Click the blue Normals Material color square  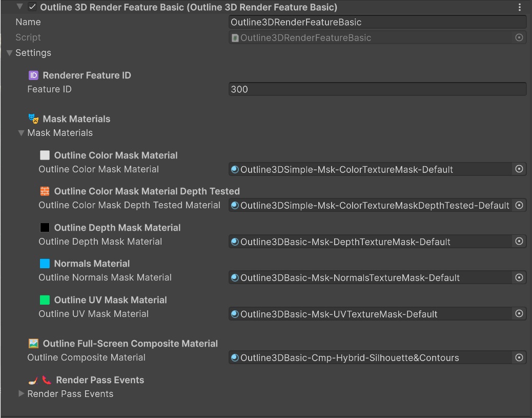pos(45,264)
